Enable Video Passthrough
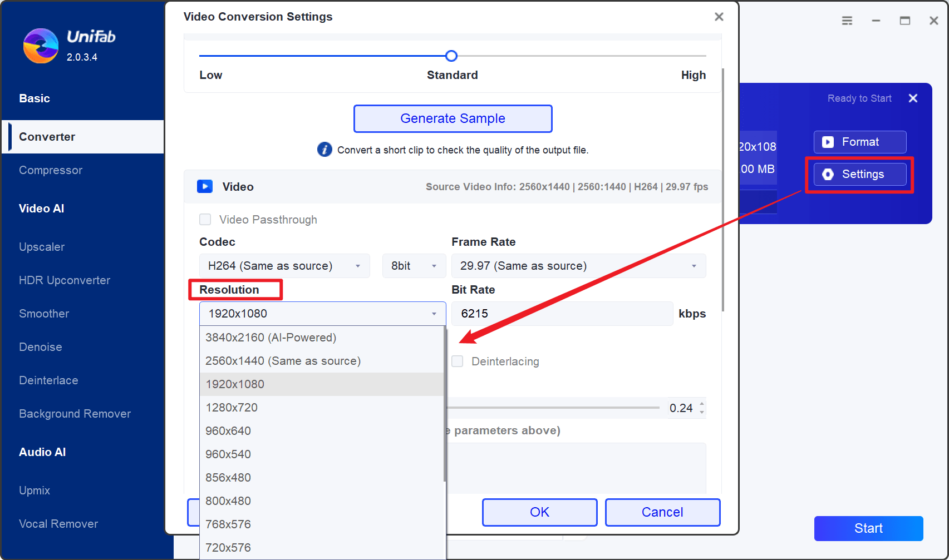The image size is (949, 560). (x=205, y=219)
